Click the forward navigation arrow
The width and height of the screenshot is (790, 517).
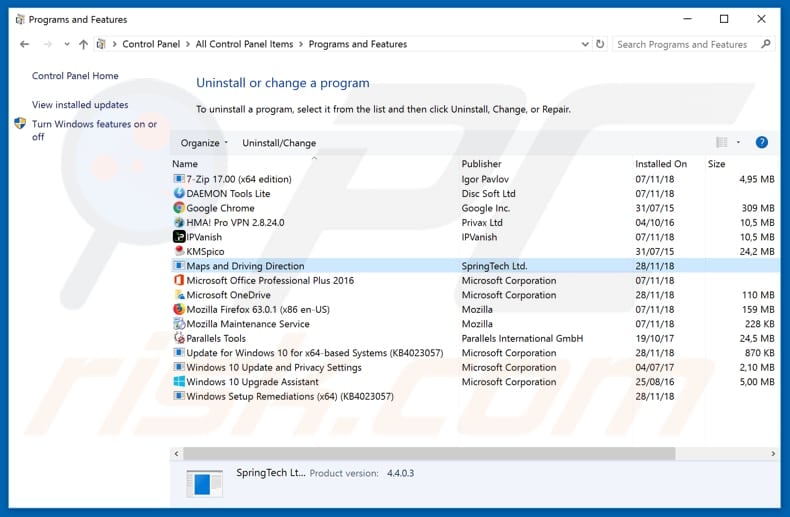pyautogui.click(x=47, y=44)
